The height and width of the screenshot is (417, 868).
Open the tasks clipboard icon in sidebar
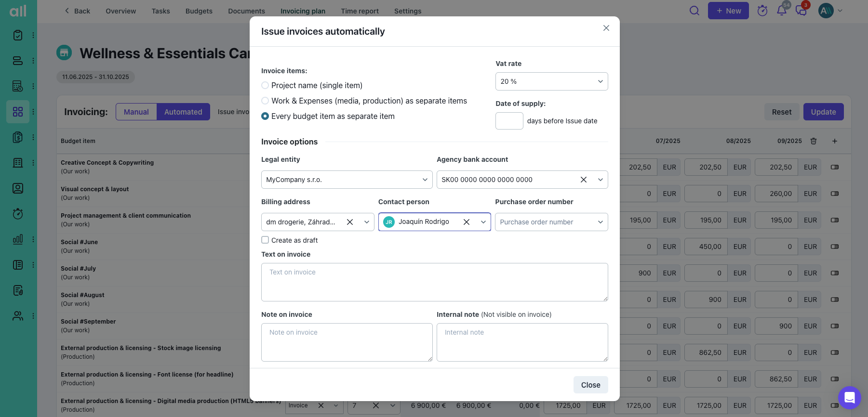click(18, 35)
